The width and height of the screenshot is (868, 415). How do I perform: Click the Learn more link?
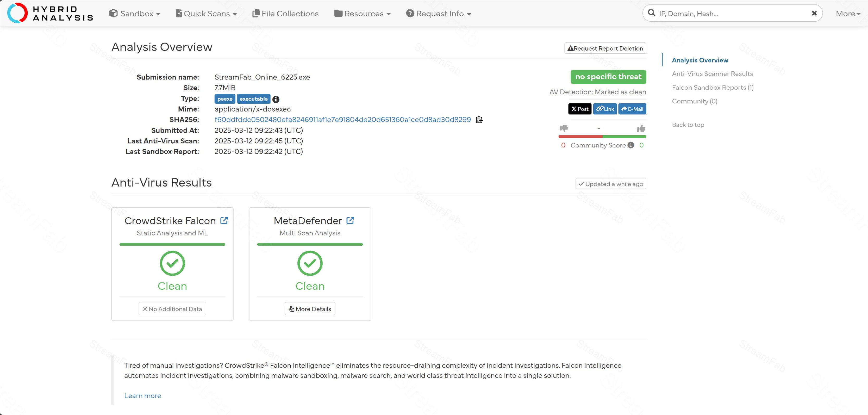click(x=142, y=396)
